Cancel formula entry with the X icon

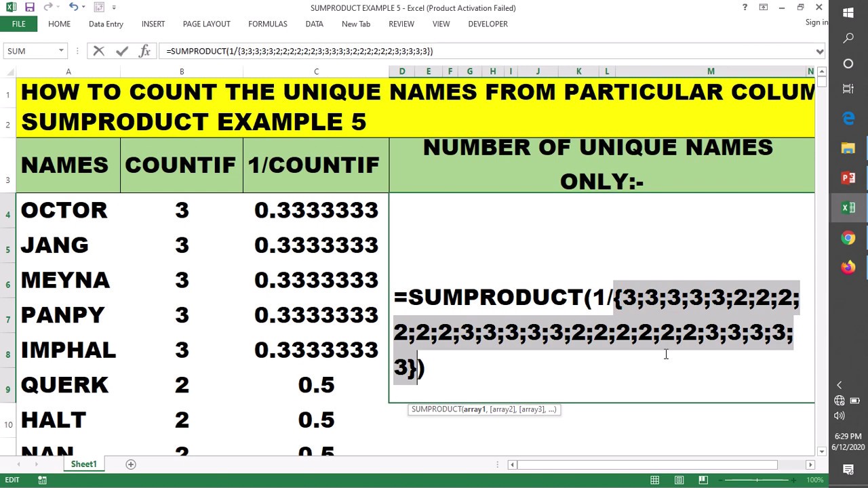[x=99, y=51]
